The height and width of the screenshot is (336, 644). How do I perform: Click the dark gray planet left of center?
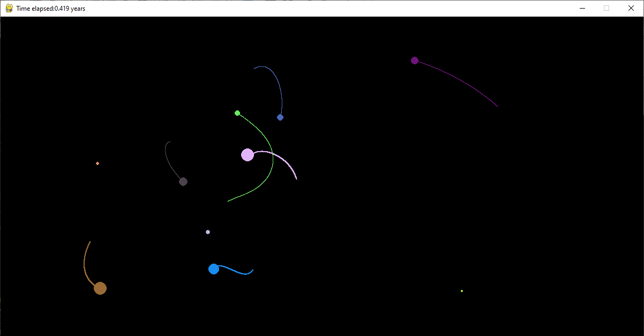[183, 182]
